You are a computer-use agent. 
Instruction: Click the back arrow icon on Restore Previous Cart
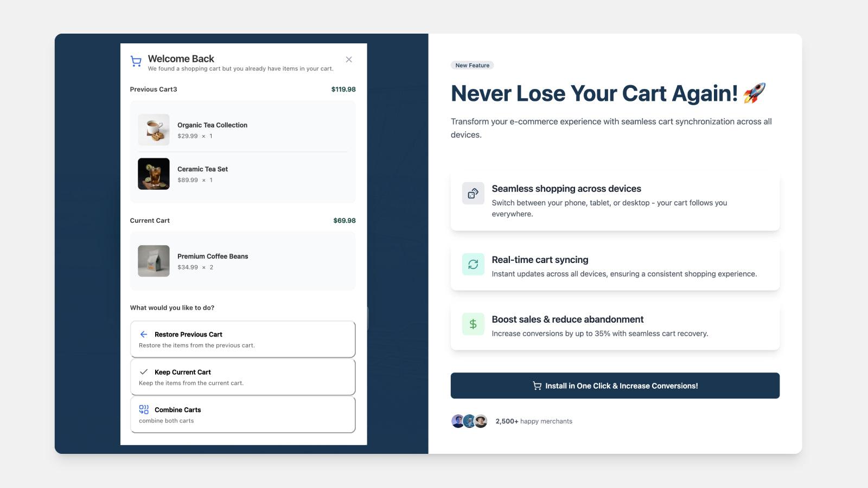pyautogui.click(x=143, y=334)
